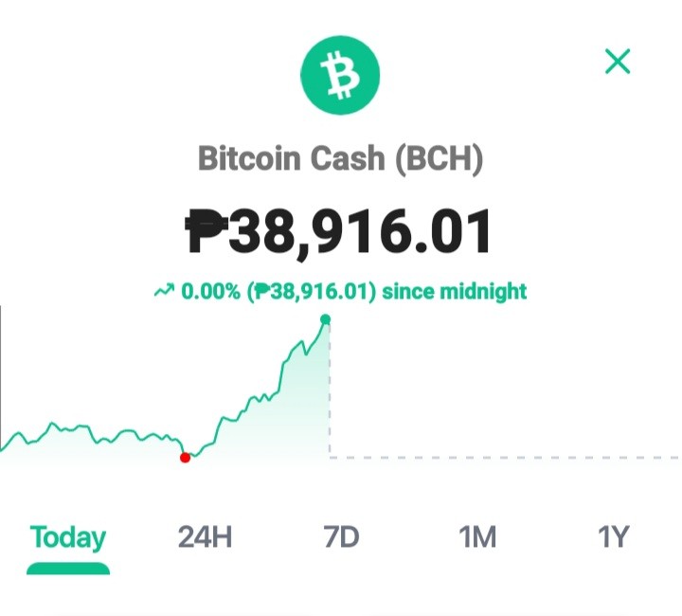Click the trending-up arrow icon
682x616 pixels.
(x=164, y=291)
